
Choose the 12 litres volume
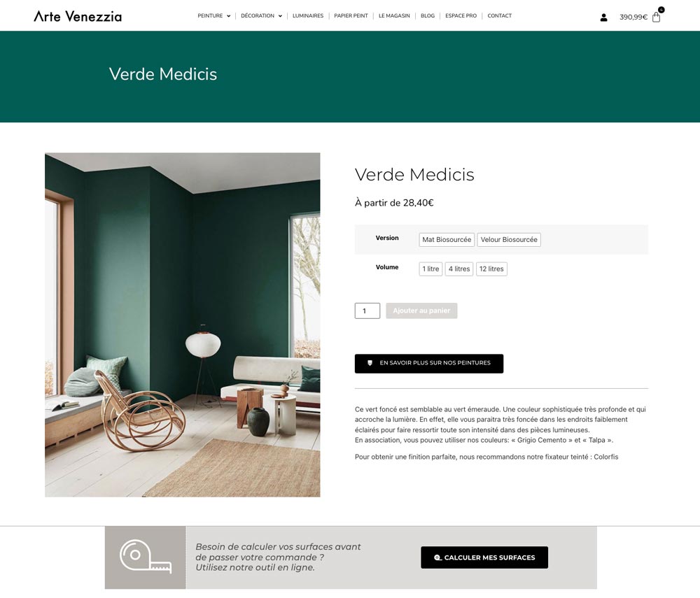click(491, 269)
